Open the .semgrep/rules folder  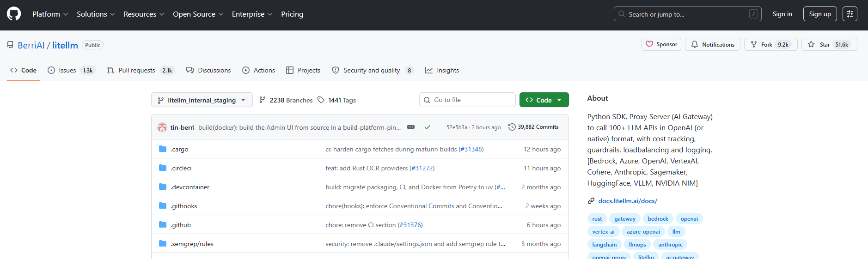click(192, 244)
